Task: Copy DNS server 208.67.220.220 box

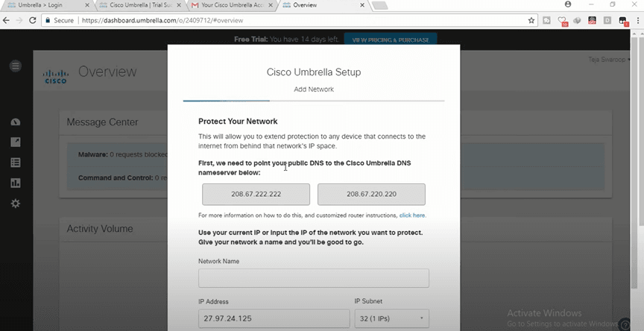Action: (371, 195)
